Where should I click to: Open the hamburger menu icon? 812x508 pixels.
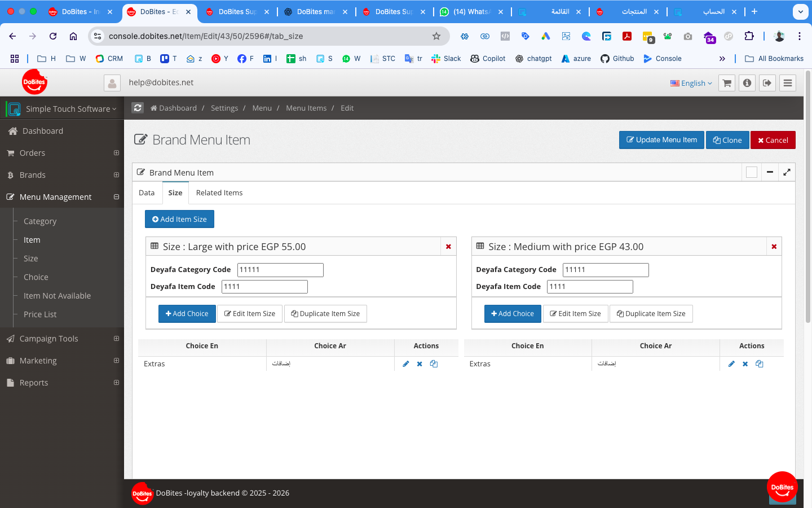tap(788, 83)
